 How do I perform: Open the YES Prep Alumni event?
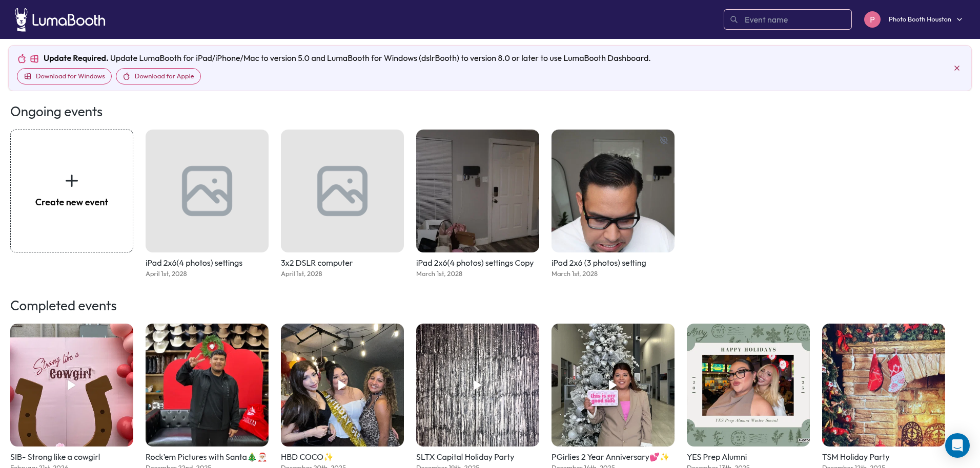click(748, 385)
